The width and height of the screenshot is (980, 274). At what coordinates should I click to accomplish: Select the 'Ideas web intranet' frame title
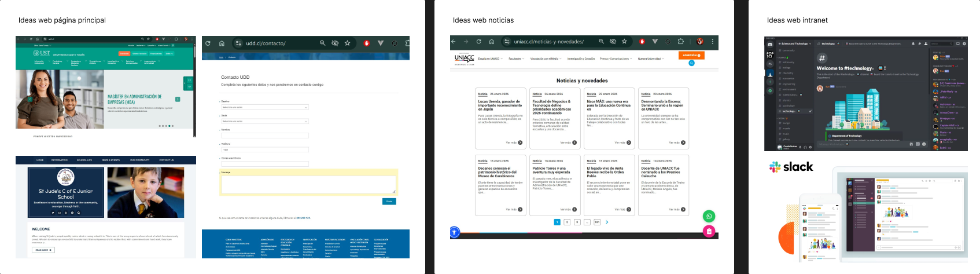click(797, 20)
